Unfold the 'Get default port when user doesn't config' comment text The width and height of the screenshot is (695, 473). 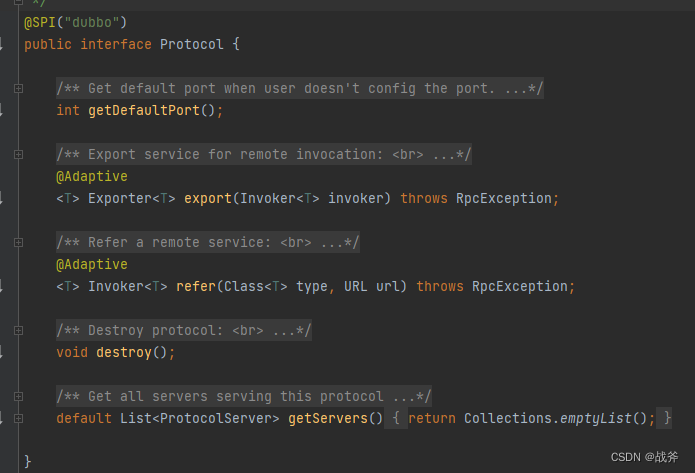[300, 88]
